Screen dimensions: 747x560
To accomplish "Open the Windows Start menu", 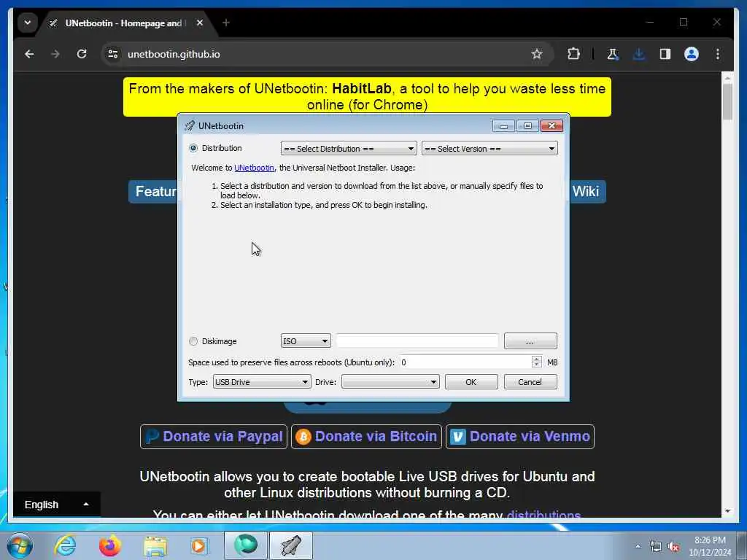I will pos(20,545).
